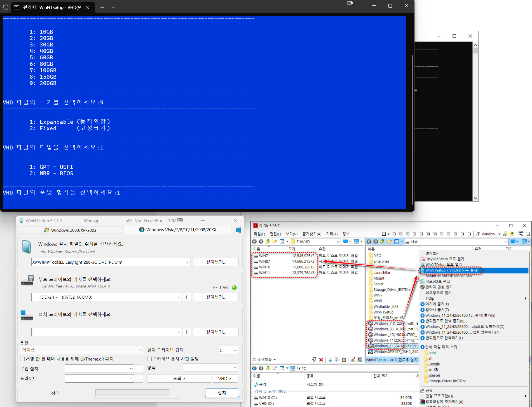The width and height of the screenshot is (532, 407).
Task: Click the edition (에디션) input field
Action: pyautogui.click(x=81, y=350)
